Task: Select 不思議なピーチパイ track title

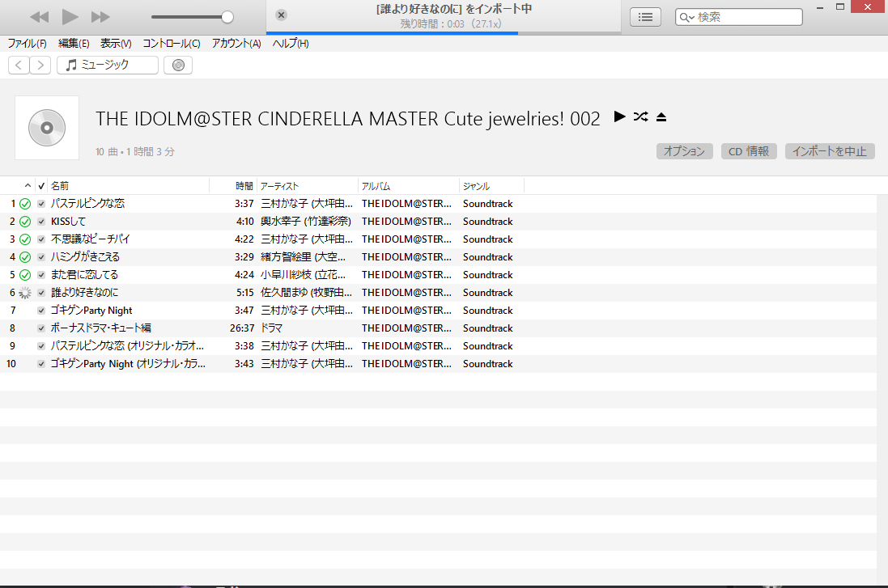Action: pos(90,239)
